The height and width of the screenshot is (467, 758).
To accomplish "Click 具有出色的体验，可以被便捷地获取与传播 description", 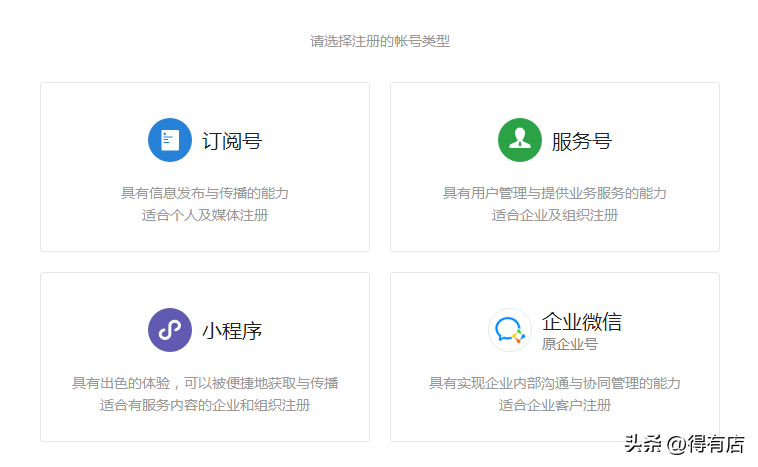I will [x=205, y=383].
